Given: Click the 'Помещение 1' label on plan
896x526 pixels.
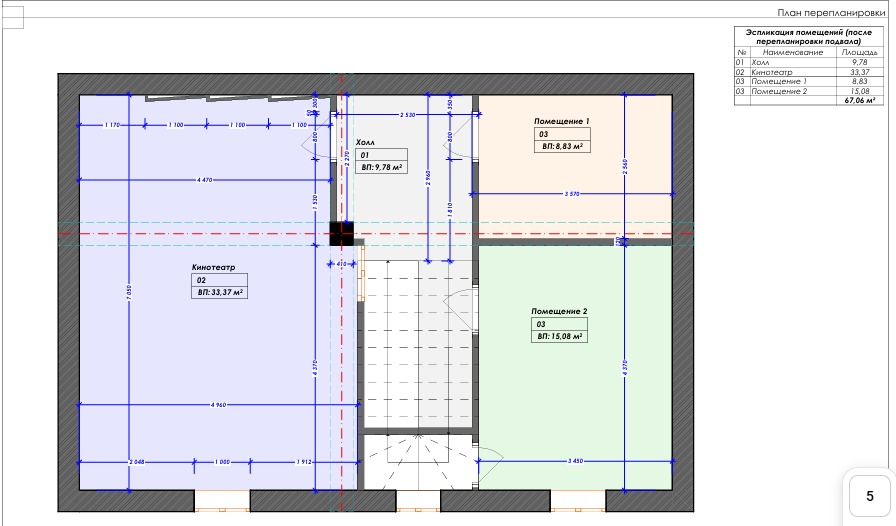Looking at the screenshot, I should pos(561,121).
